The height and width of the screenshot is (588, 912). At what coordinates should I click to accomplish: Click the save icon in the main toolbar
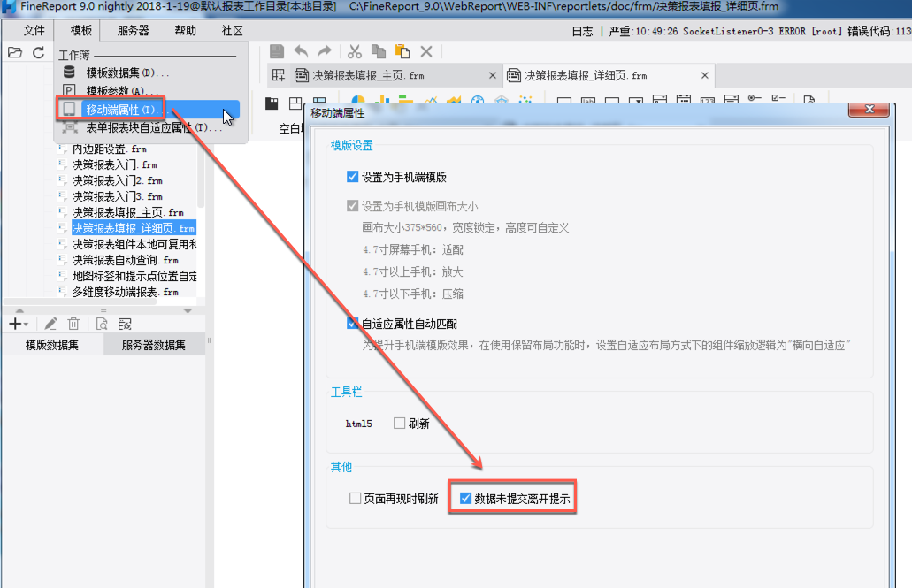[277, 52]
